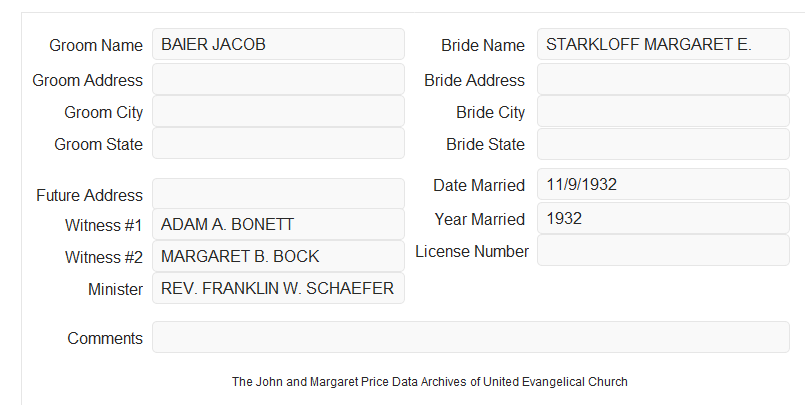Viewport: 805px width, 405px height.
Task: Select the Bride Name field with STARKLOFF MARGARET E.
Action: click(663, 44)
